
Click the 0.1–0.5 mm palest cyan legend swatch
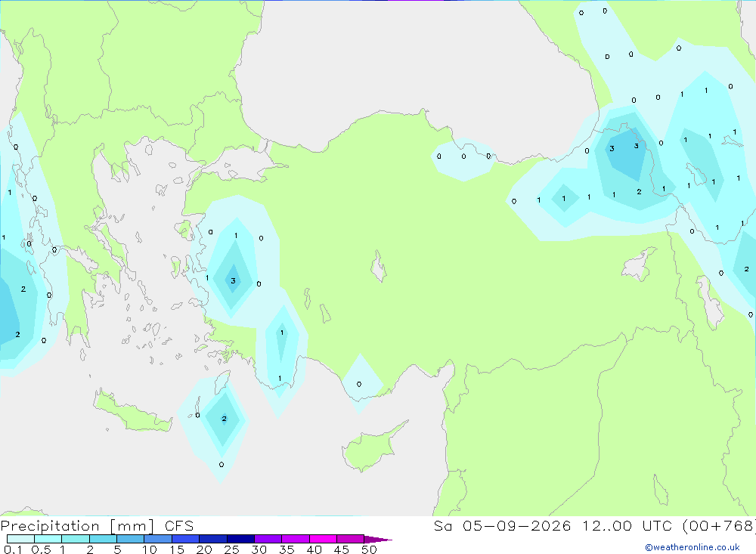[20, 539]
